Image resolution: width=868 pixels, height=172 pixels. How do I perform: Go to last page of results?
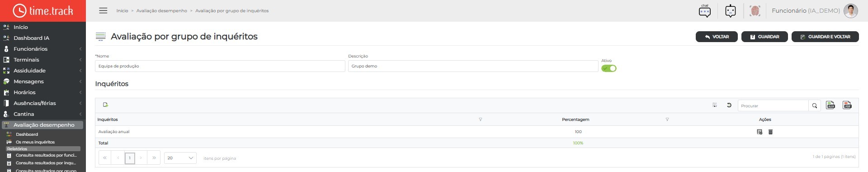154,158
